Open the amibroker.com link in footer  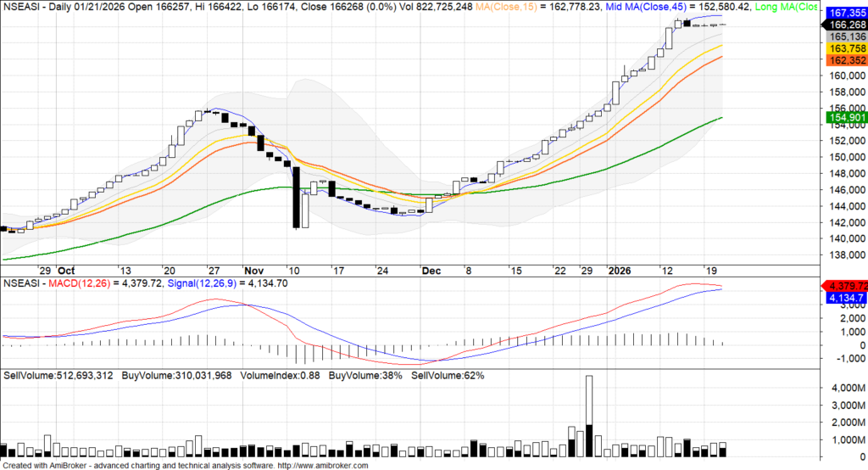point(324,466)
